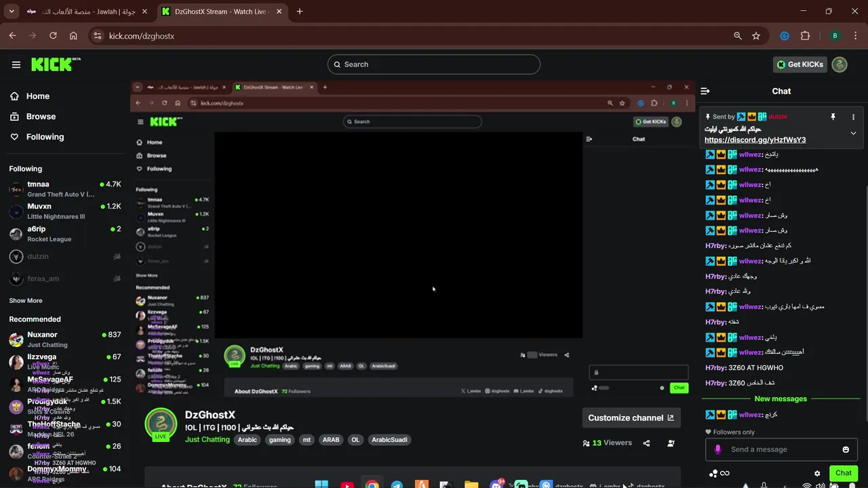868x488 pixels.
Task: Open the a6rip Rocket League channel
Action: tap(65, 234)
